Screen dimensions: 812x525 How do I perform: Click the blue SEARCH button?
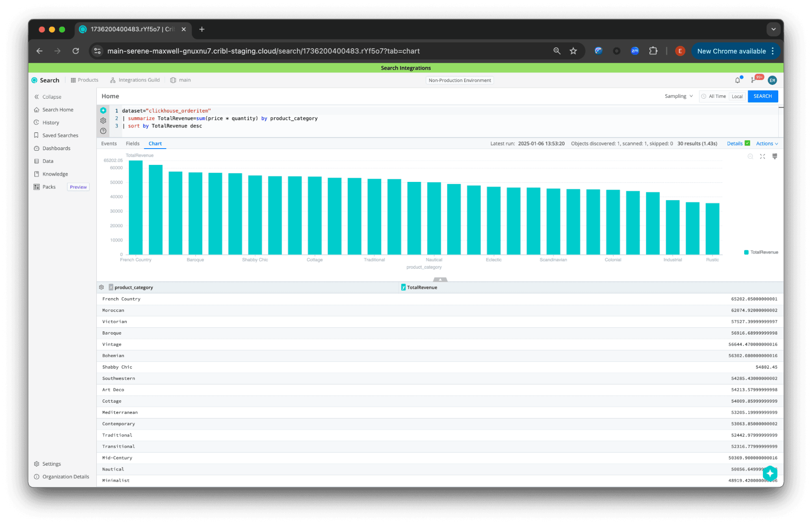(x=762, y=96)
